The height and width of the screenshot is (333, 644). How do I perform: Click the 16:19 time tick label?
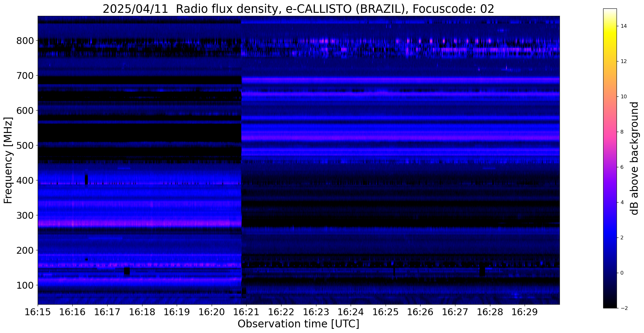pyautogui.click(x=177, y=312)
